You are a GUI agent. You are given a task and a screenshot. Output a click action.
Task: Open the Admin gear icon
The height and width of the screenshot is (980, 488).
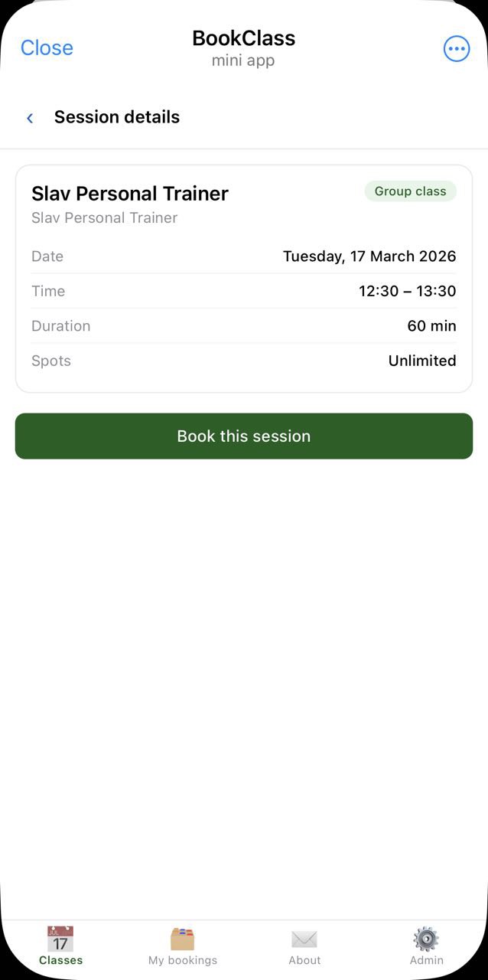pos(426,939)
